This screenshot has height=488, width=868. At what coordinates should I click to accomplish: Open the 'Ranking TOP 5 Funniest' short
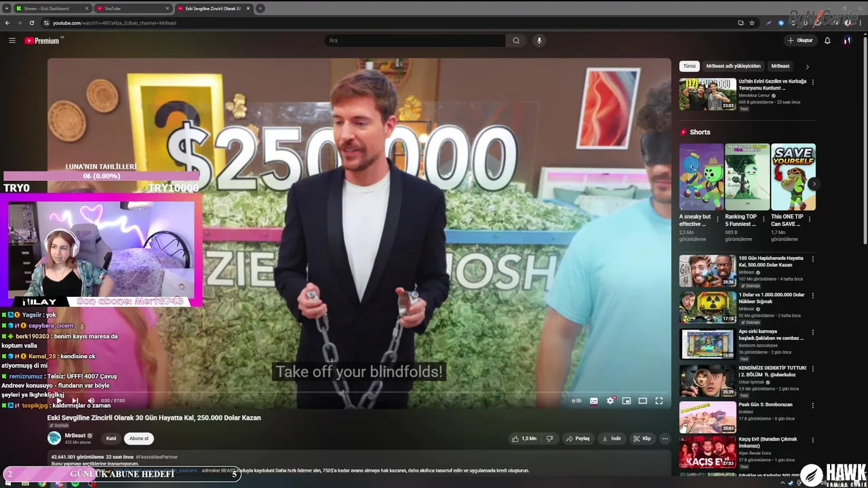coord(747,176)
